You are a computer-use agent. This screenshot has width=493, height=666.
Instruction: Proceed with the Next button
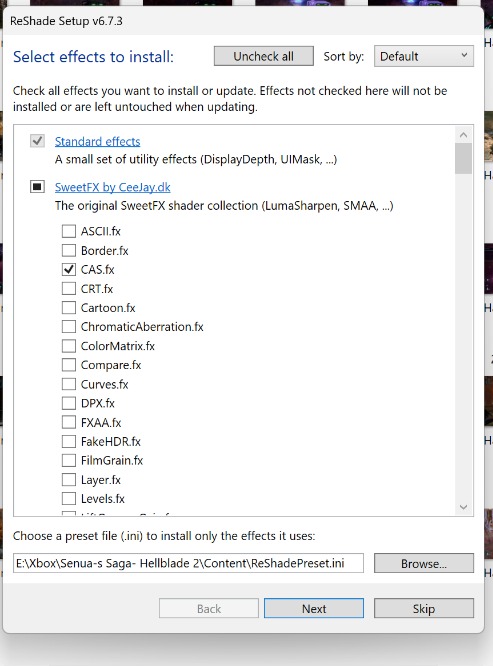pos(314,608)
